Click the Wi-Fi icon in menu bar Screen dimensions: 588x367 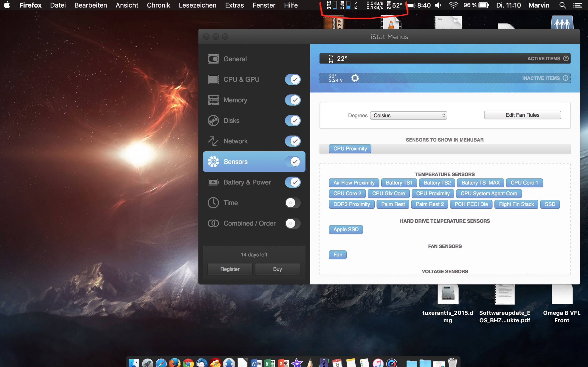click(x=453, y=5)
